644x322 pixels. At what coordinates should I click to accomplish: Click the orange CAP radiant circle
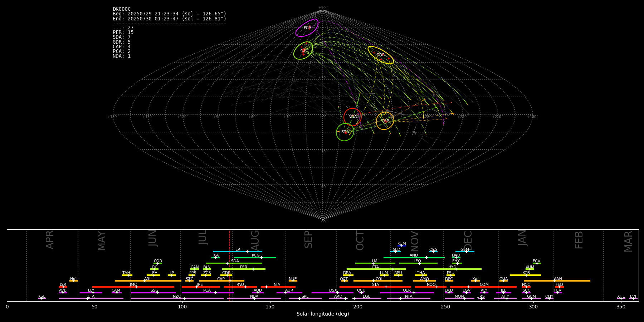click(x=385, y=121)
